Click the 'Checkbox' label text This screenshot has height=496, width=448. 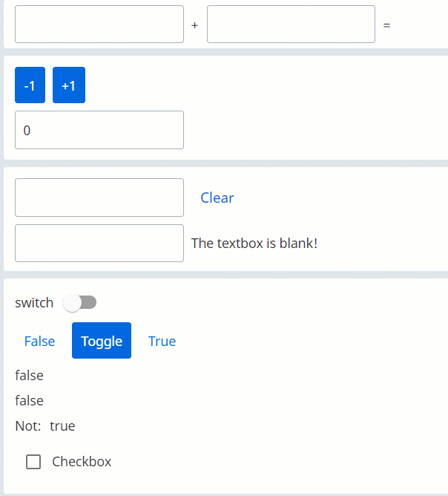click(x=82, y=462)
